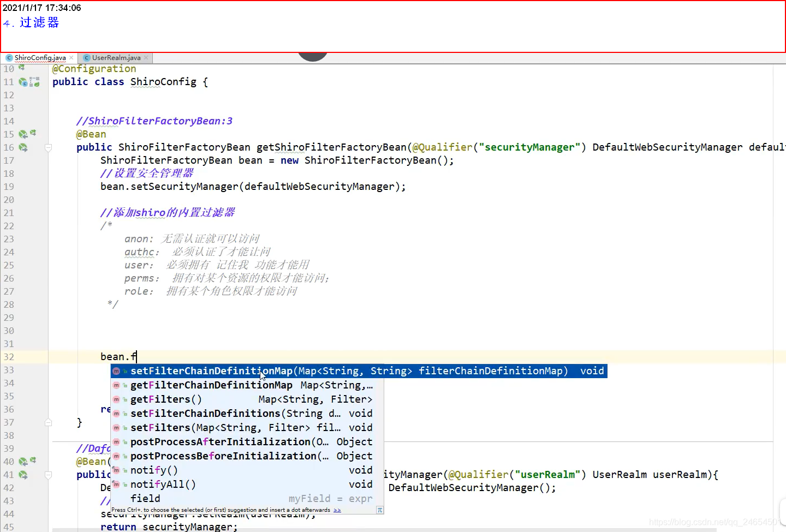The image size is (786, 532).
Task: Close the UserRealm.java tab
Action: click(x=146, y=58)
